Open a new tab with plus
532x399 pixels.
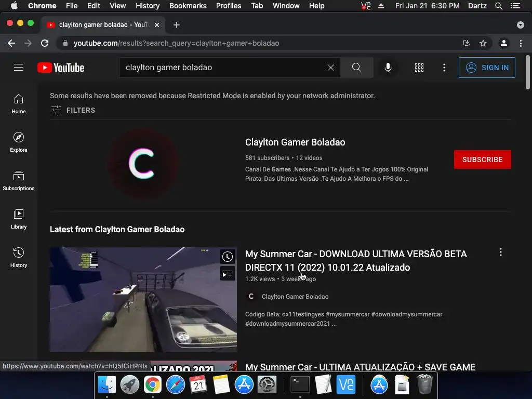(x=177, y=25)
